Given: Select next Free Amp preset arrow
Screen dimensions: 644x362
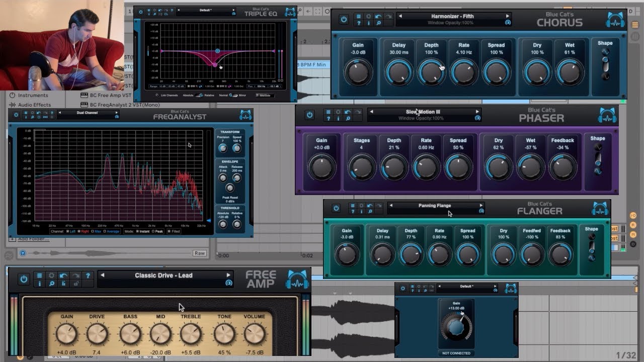Looking at the screenshot, I should point(228,275).
